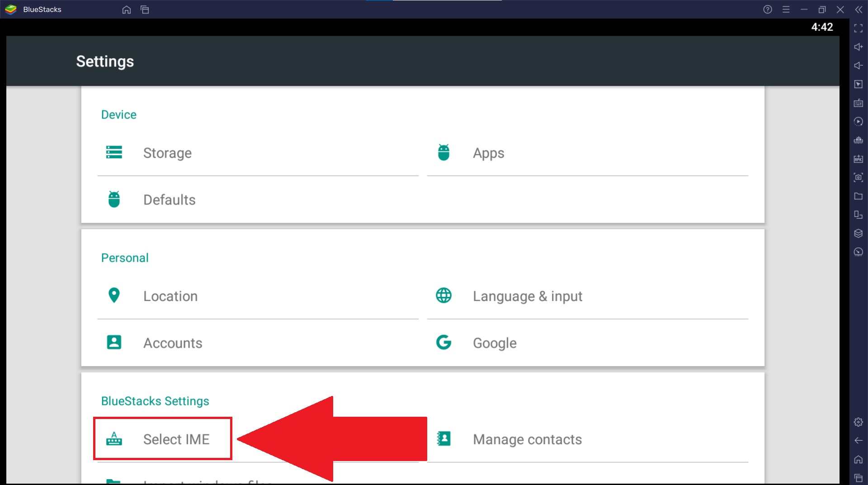Open Recent apps from the sidebar

[x=858, y=478]
